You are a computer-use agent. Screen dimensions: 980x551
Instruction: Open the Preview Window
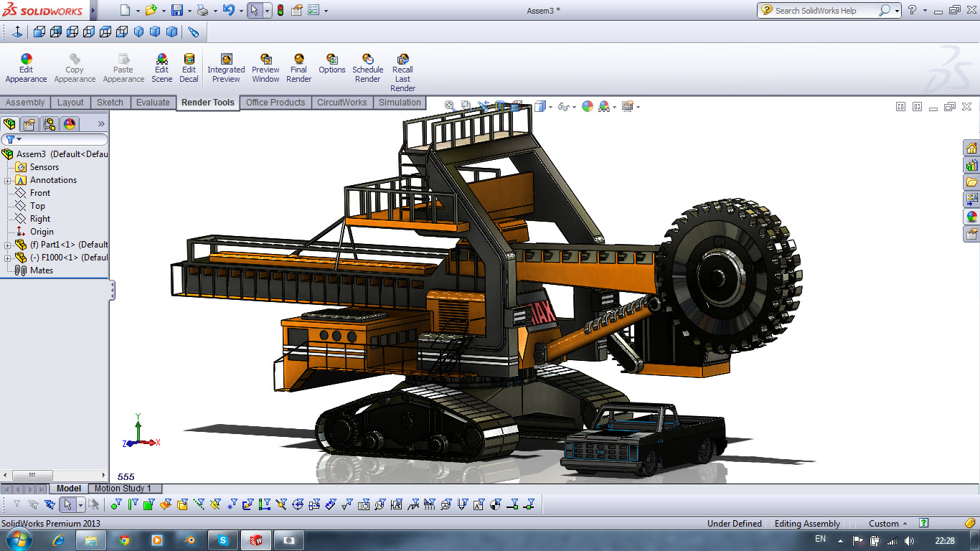tap(265, 68)
